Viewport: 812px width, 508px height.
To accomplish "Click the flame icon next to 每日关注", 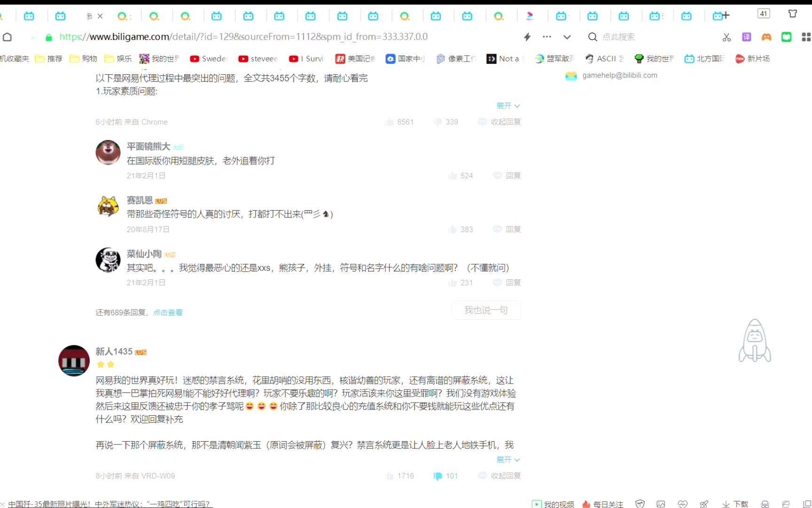I will (x=586, y=504).
